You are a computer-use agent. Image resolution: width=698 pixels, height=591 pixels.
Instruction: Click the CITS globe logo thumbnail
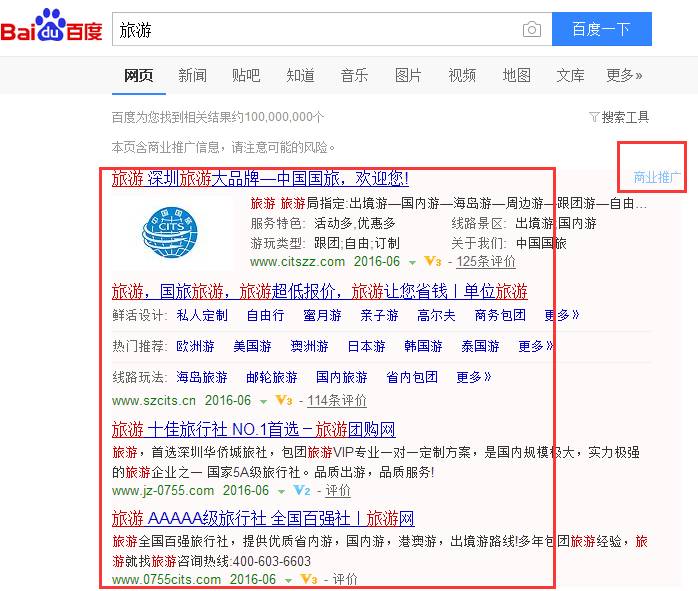pyautogui.click(x=170, y=232)
